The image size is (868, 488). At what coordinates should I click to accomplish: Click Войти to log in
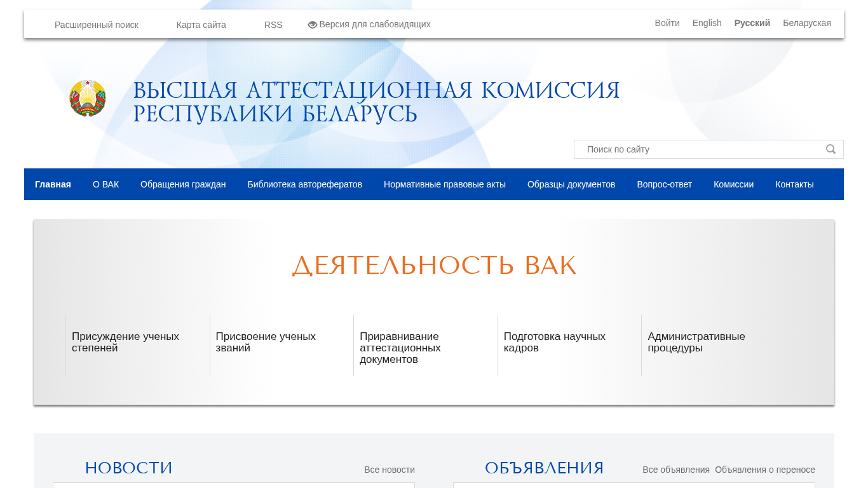(x=667, y=23)
